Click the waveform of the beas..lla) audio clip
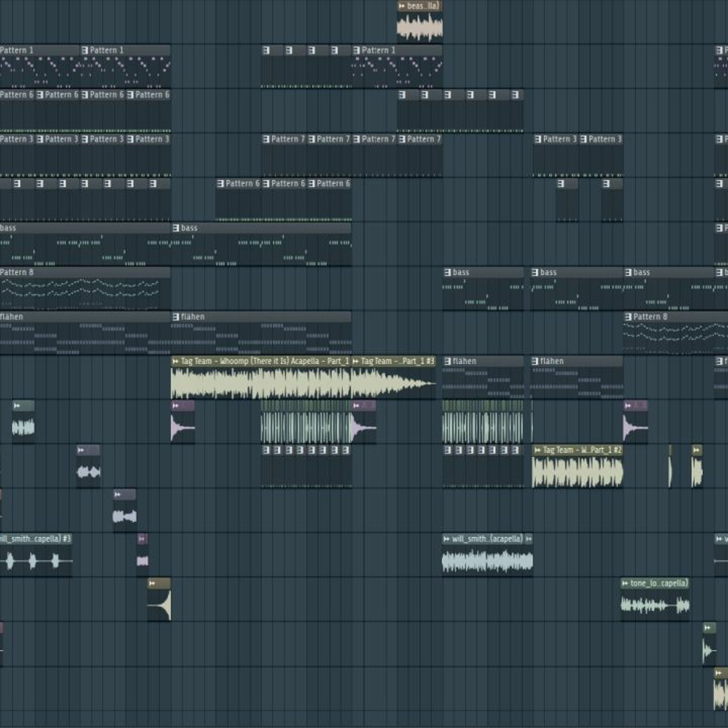The image size is (728, 728). coord(419,27)
